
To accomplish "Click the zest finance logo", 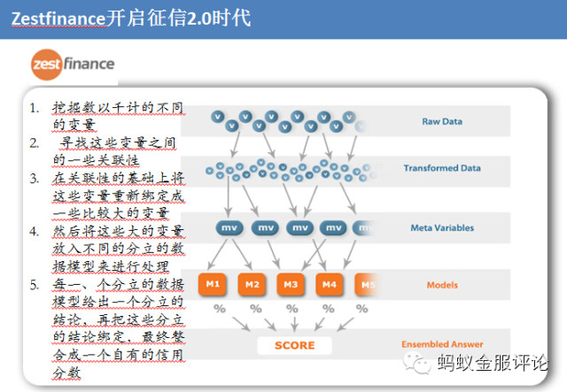I will point(73,65).
